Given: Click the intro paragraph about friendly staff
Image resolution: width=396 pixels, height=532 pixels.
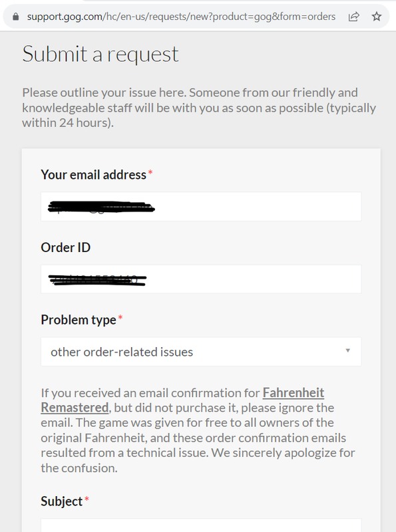Looking at the screenshot, I should (x=199, y=108).
